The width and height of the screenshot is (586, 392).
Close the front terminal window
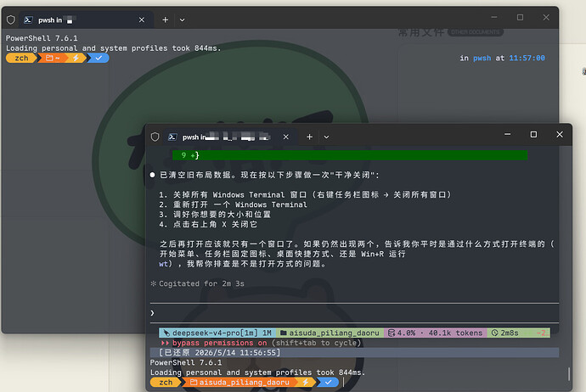[x=560, y=134]
